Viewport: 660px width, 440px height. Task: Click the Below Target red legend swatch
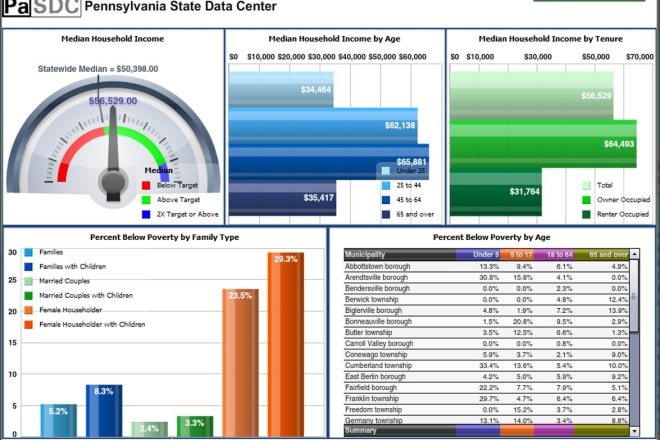pyautogui.click(x=146, y=185)
